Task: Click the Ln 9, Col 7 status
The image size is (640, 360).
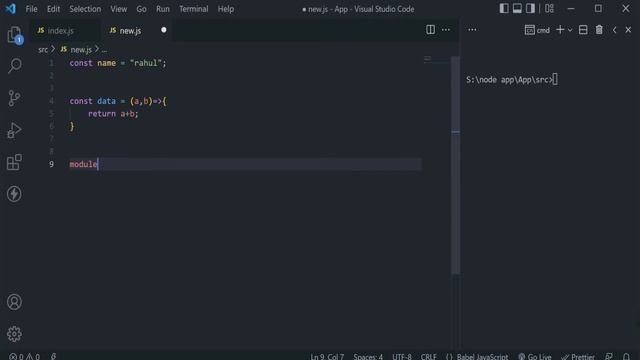Action: 327,356
